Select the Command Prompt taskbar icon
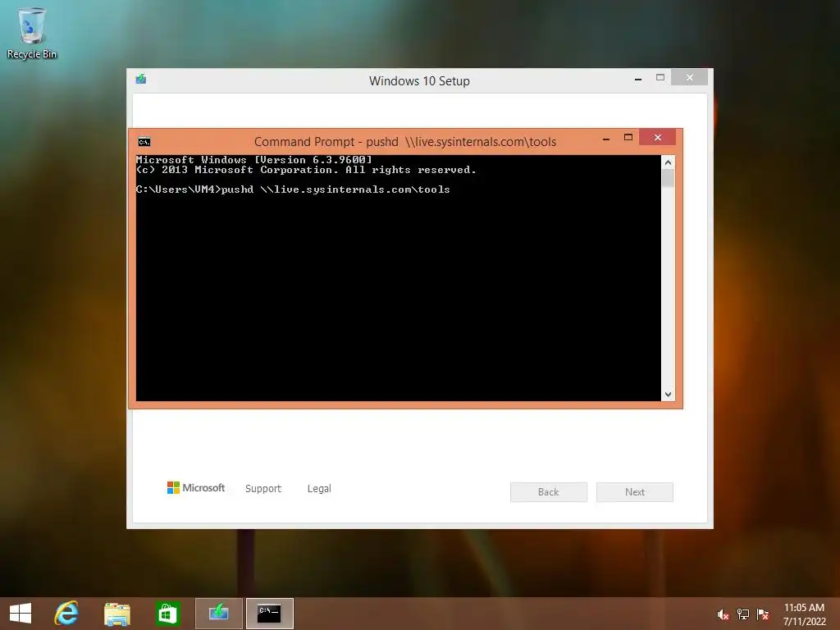 [269, 614]
